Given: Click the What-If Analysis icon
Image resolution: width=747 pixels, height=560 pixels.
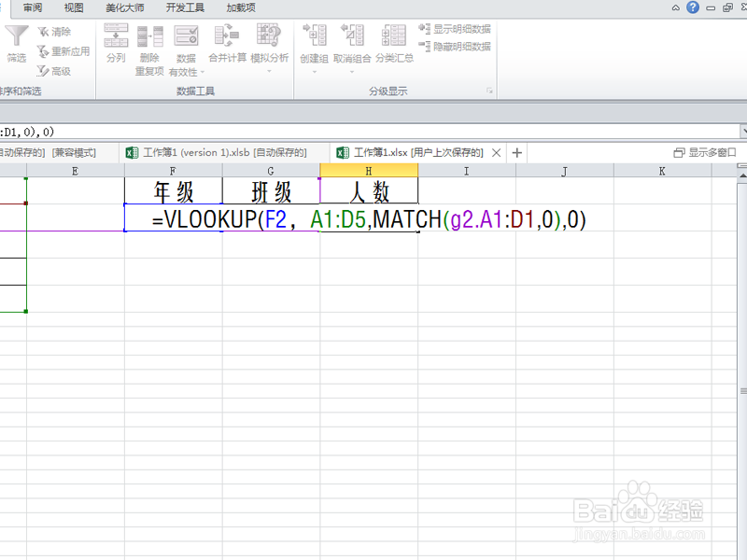Looking at the screenshot, I should click(269, 35).
